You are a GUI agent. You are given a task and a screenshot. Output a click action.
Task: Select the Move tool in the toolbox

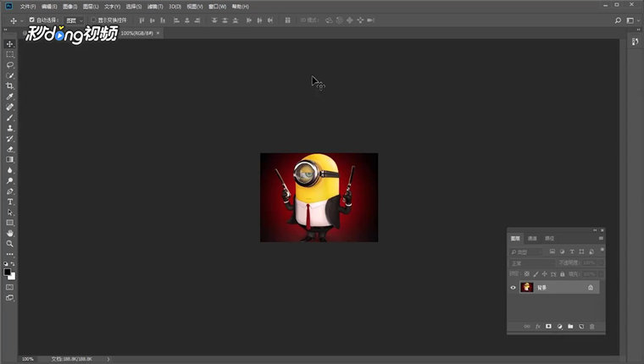point(10,44)
